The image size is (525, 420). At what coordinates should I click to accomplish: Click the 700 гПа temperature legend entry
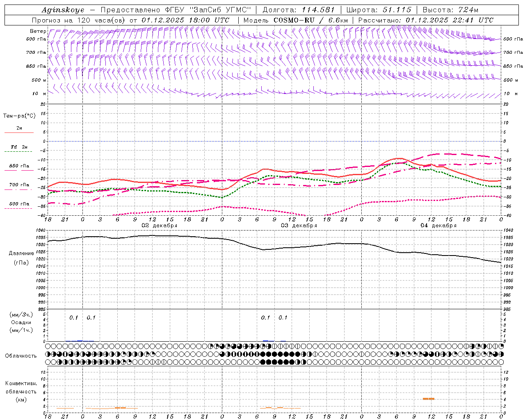click(x=19, y=185)
